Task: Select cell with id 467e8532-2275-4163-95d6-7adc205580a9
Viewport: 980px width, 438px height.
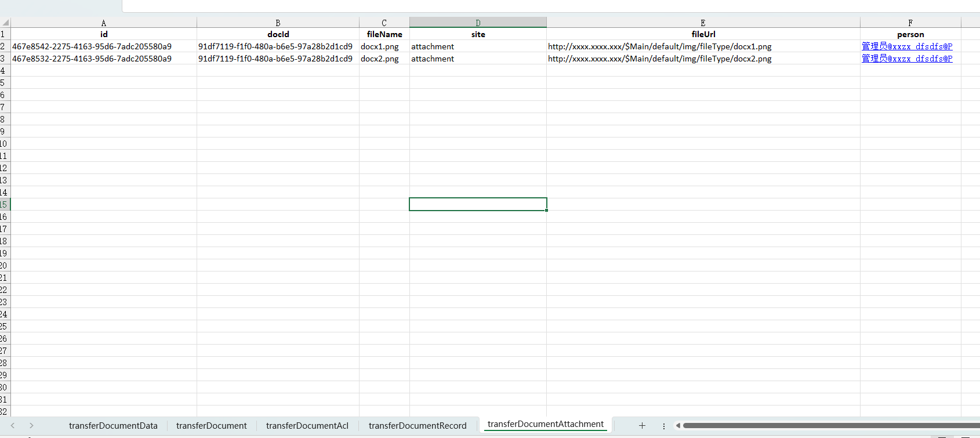Action: 104,59
